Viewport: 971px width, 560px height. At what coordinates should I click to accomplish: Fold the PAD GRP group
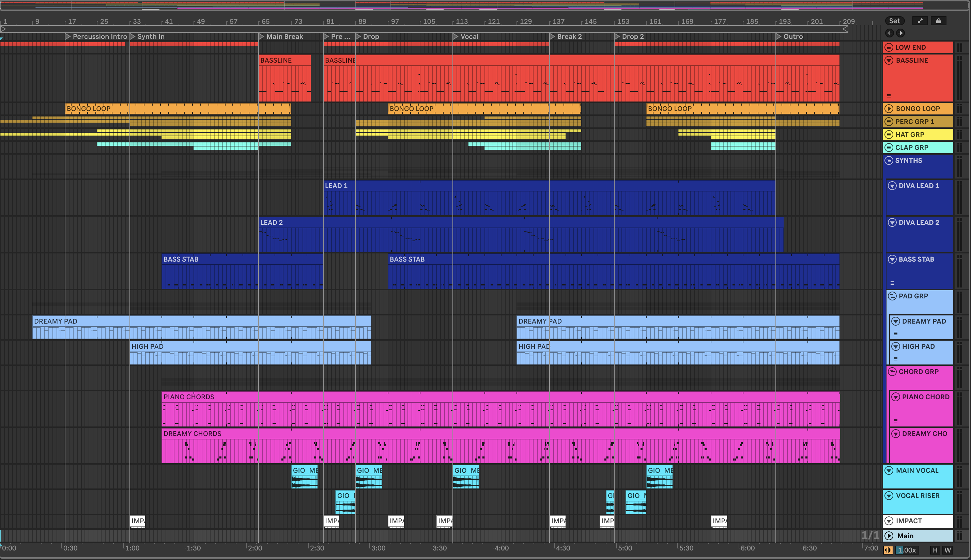pyautogui.click(x=892, y=296)
